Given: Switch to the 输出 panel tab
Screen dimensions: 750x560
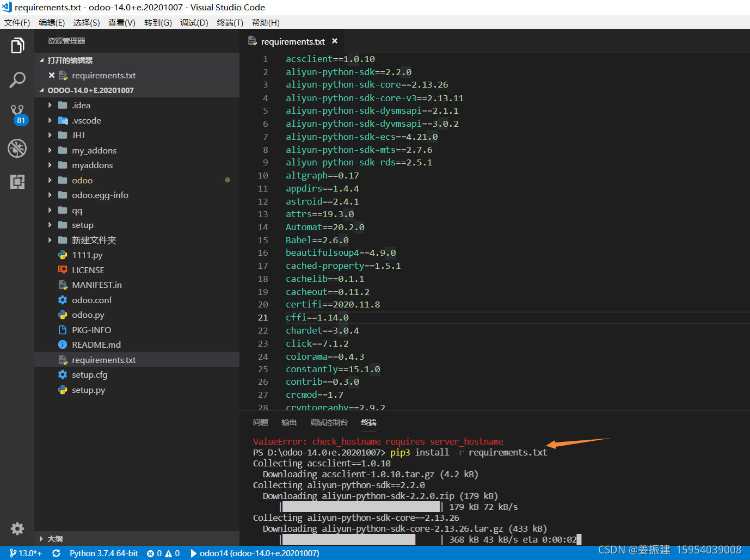Looking at the screenshot, I should coord(289,422).
